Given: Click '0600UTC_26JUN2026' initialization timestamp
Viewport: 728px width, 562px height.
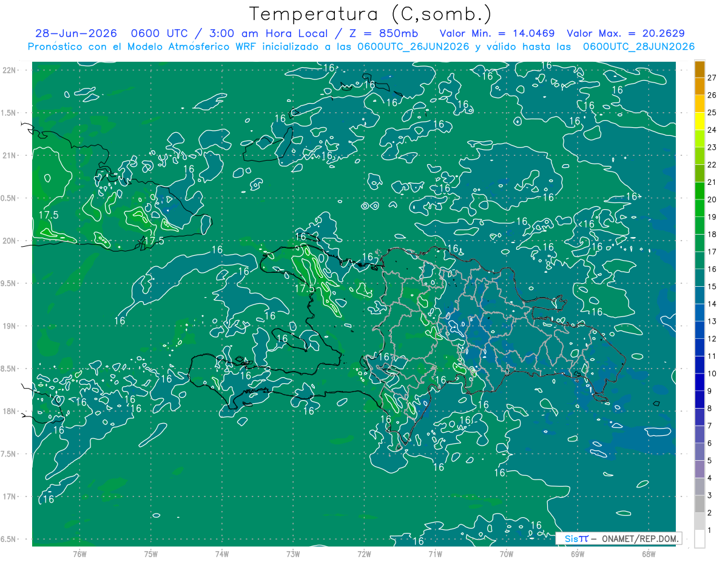Looking at the screenshot, I should [413, 47].
